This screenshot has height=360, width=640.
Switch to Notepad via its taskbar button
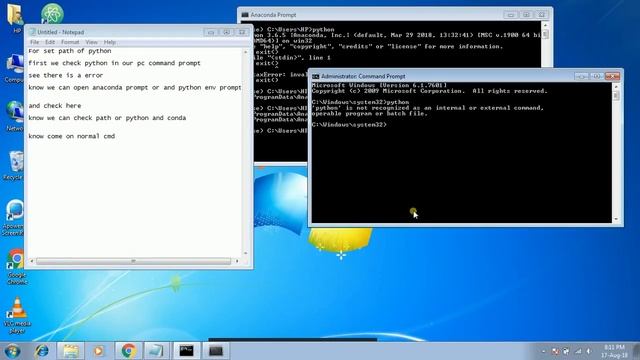point(157,351)
